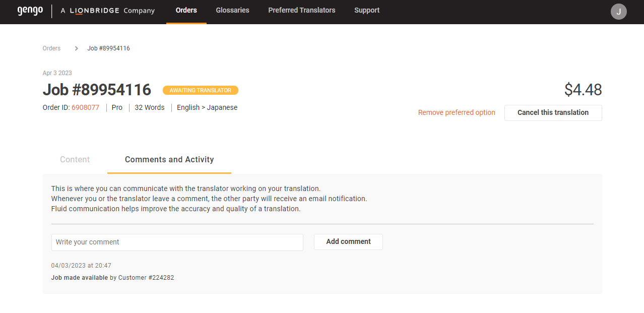The height and width of the screenshot is (313, 644).
Task: Open the Orders nav item
Action: (186, 11)
